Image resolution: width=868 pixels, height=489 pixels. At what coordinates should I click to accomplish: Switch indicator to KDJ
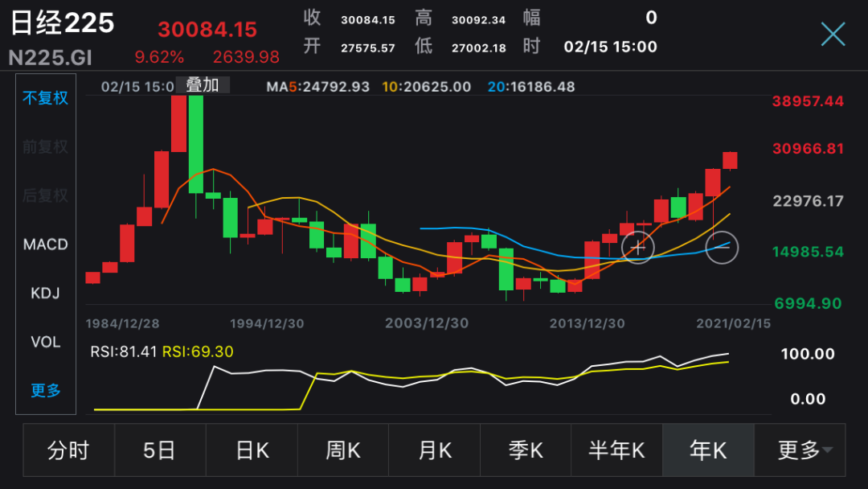click(x=45, y=293)
